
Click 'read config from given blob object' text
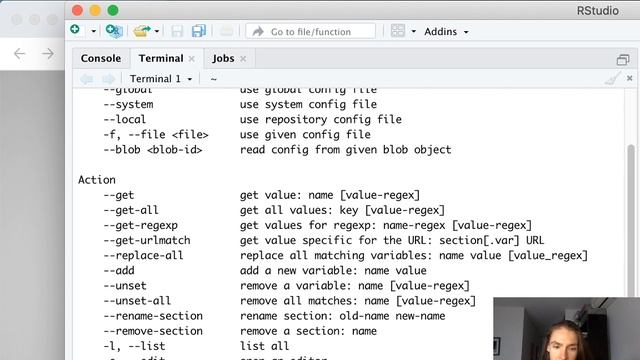(346, 150)
